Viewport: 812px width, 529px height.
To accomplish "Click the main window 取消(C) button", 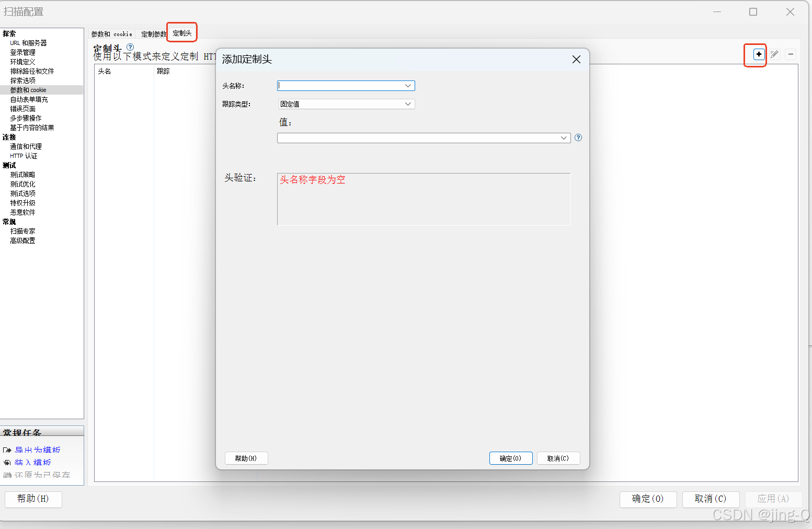I will point(711,499).
